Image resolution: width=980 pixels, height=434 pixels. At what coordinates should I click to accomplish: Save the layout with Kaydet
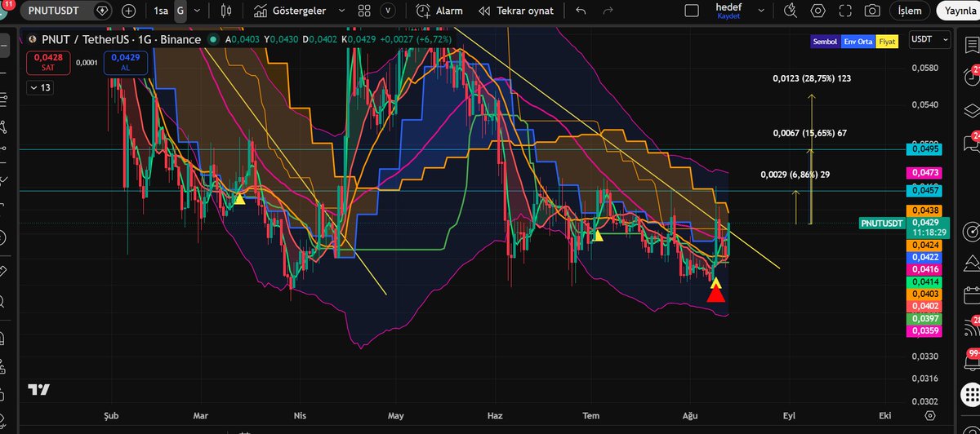pos(728,15)
